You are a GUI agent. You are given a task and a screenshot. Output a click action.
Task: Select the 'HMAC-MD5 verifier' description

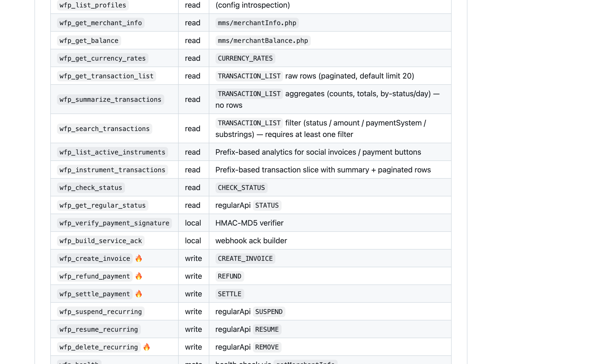249,223
